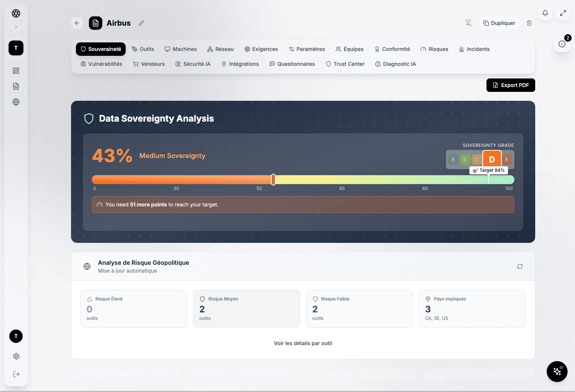Refresh the Analyse de Risque Géopolitique
The image size is (575, 392).
[520, 266]
